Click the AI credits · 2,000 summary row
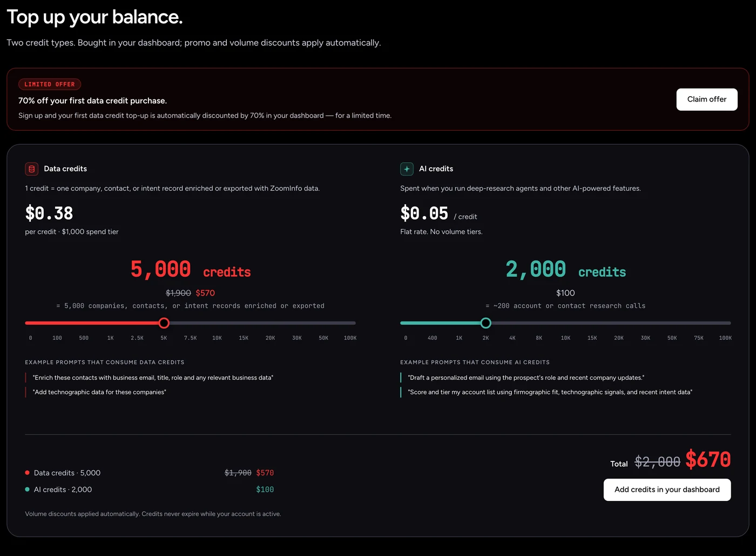The height and width of the screenshot is (556, 756). (150, 490)
